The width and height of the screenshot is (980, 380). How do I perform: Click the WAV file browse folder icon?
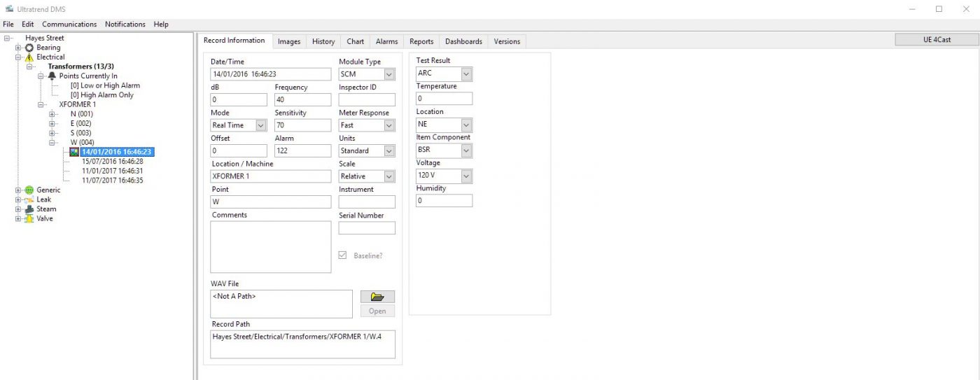[x=377, y=297]
